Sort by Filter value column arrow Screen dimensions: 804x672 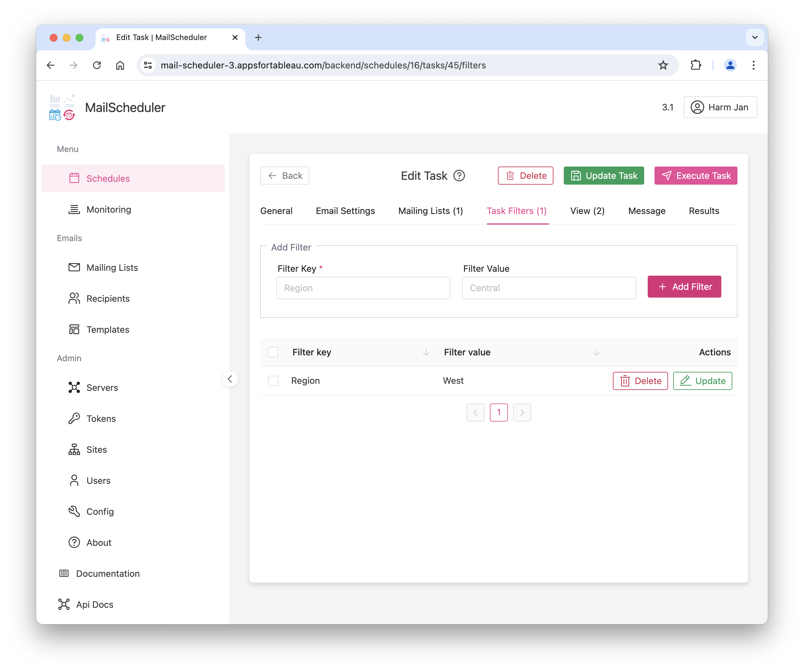596,352
